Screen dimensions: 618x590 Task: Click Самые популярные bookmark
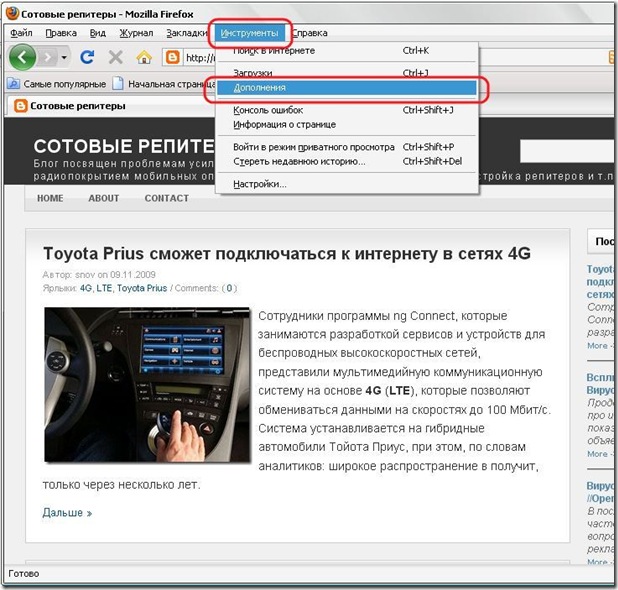(58, 84)
